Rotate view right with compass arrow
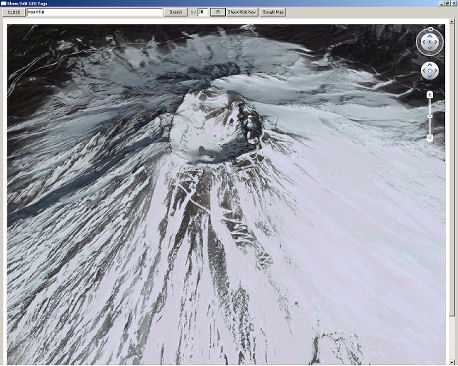This screenshot has height=366, width=458. pos(436,42)
